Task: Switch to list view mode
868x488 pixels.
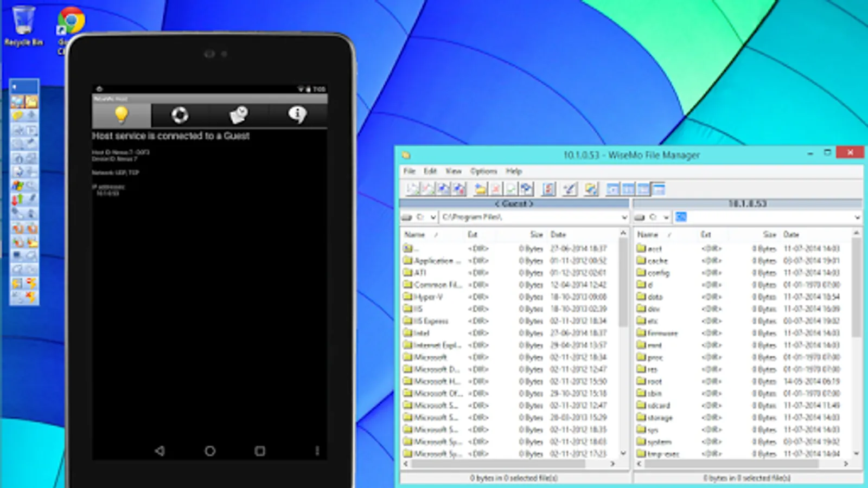Action: point(643,189)
